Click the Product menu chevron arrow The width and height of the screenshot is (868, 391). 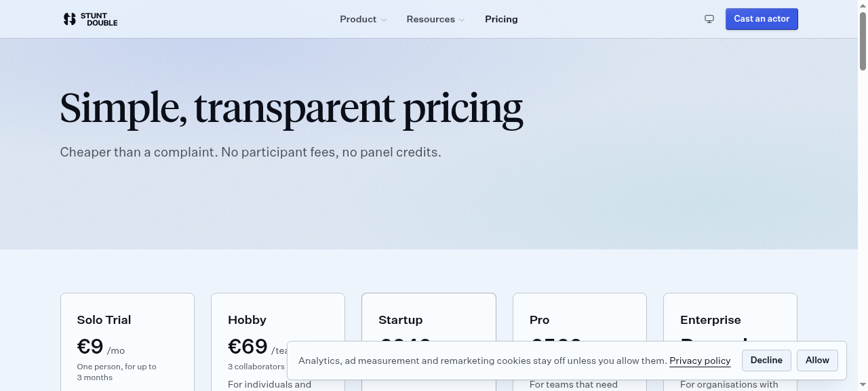click(384, 20)
